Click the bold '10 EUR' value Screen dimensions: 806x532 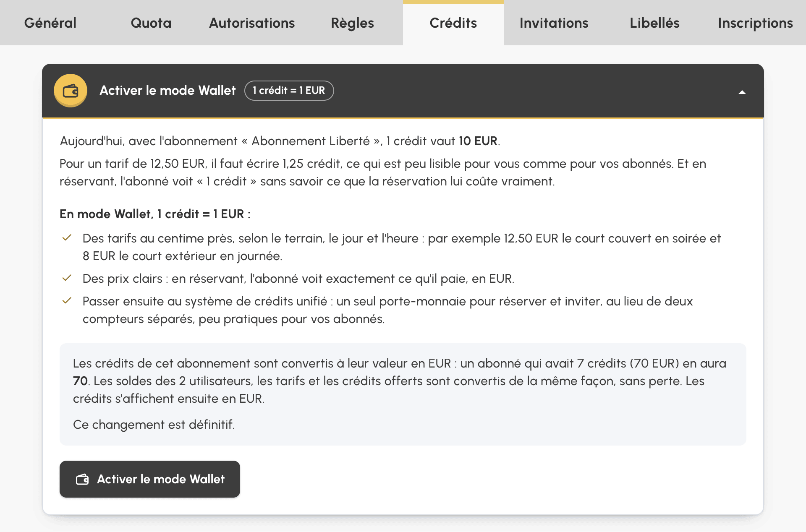(x=478, y=141)
